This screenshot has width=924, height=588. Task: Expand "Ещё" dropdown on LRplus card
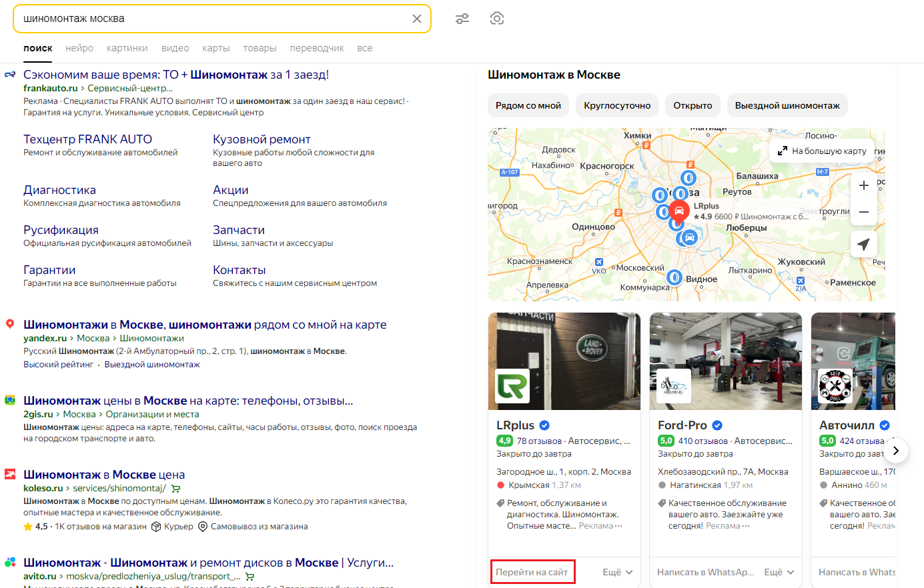point(617,572)
